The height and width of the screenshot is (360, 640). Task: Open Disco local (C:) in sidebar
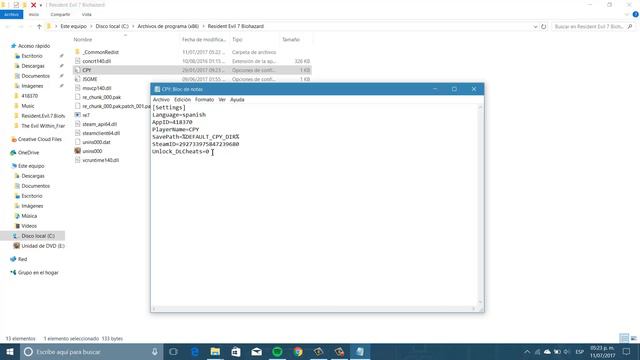pyautogui.click(x=38, y=236)
